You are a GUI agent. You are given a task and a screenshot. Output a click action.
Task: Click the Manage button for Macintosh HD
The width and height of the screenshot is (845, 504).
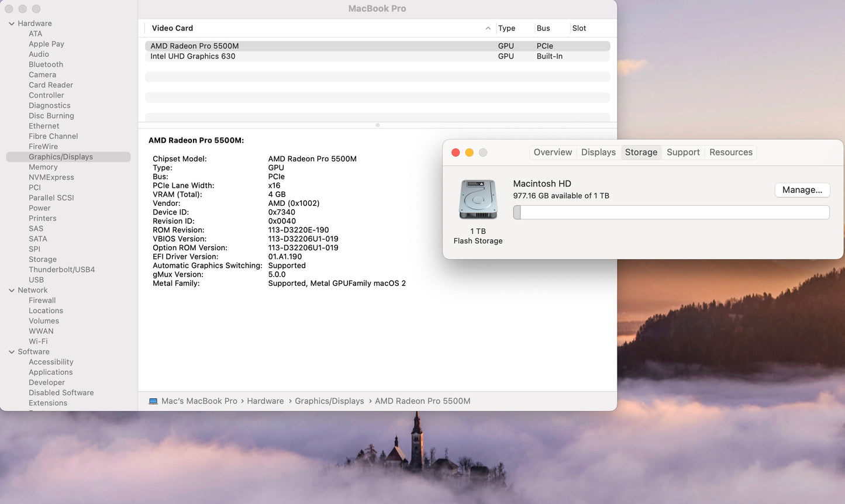[x=802, y=190]
